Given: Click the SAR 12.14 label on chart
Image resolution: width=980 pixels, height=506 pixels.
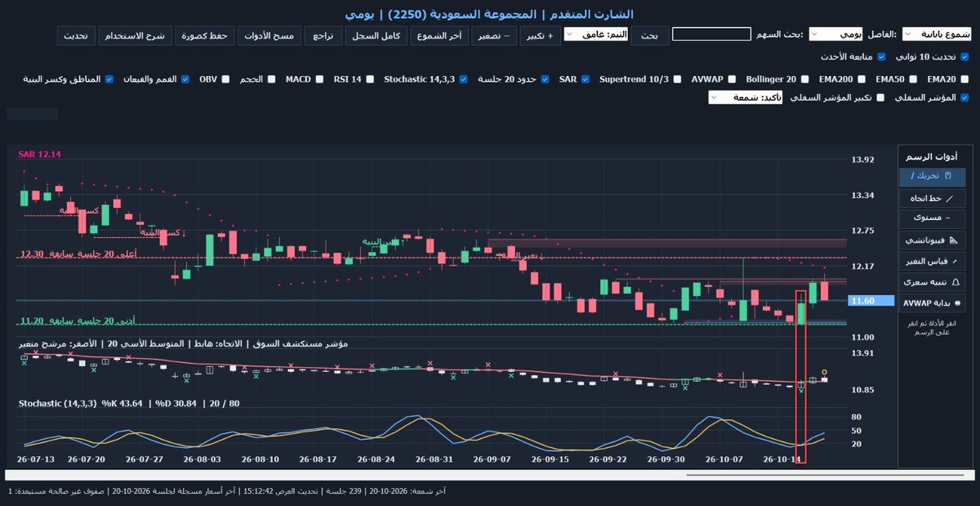Looking at the screenshot, I should pyautogui.click(x=39, y=154).
